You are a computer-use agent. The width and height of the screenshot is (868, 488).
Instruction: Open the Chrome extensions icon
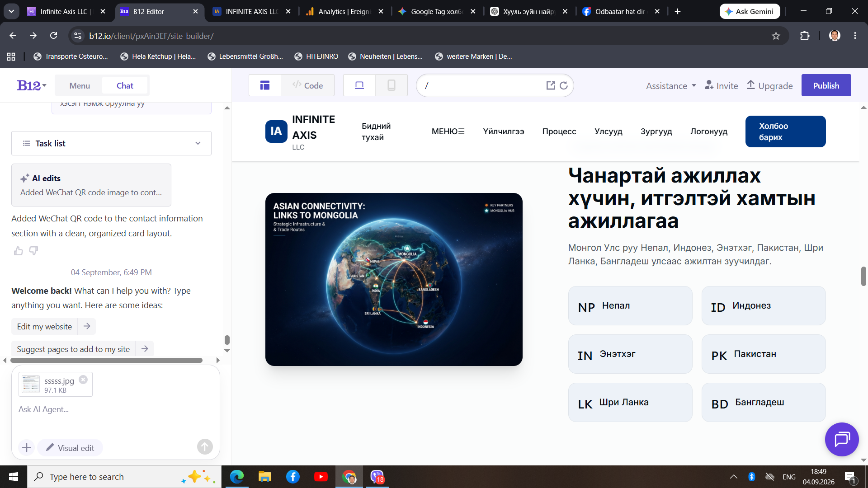(805, 36)
